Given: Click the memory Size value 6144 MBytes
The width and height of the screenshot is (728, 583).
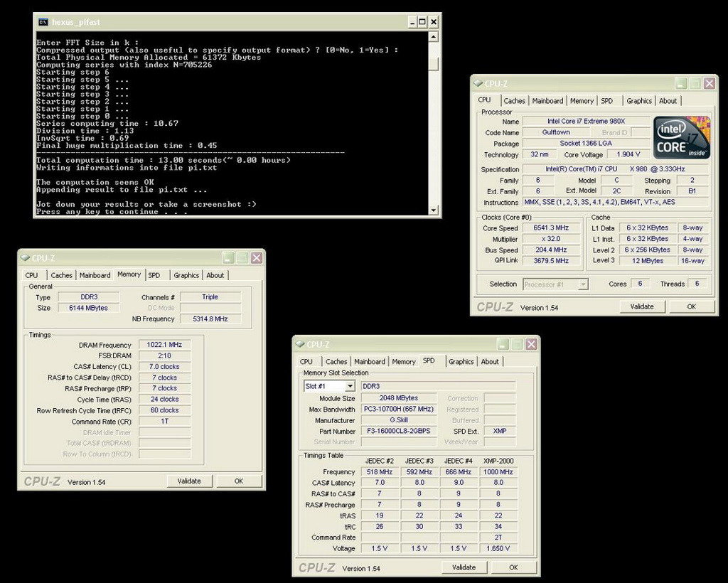Looking at the screenshot, I should coord(88,308).
